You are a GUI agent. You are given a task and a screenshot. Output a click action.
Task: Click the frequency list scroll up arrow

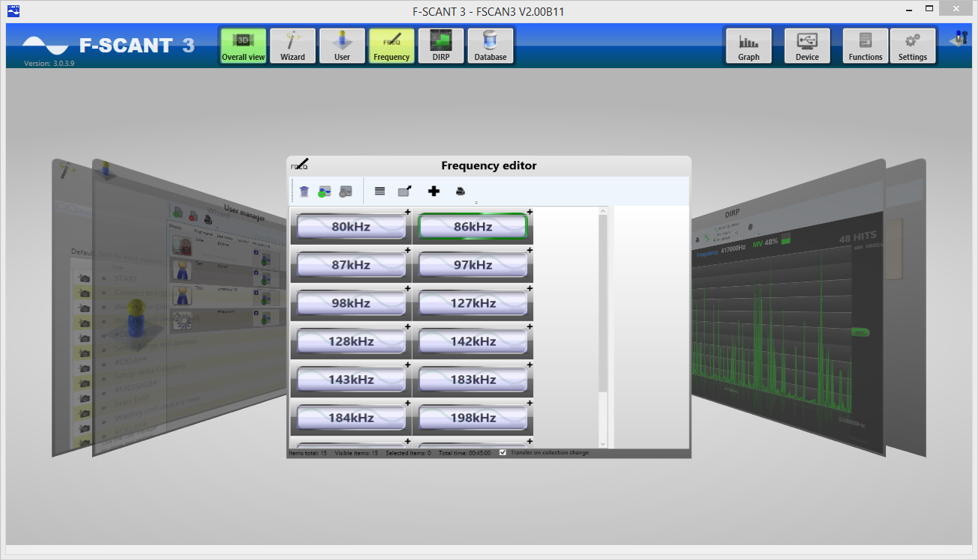(x=604, y=212)
